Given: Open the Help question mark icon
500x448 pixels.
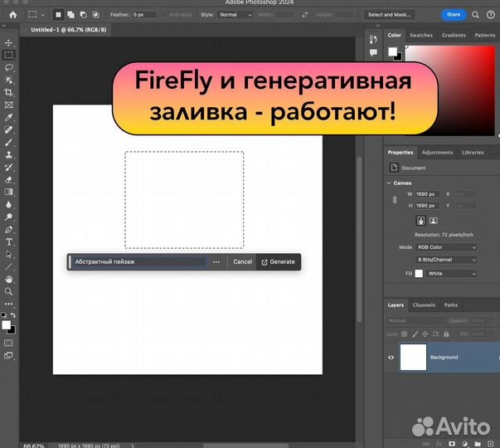Looking at the screenshot, I should (x=490, y=15).
